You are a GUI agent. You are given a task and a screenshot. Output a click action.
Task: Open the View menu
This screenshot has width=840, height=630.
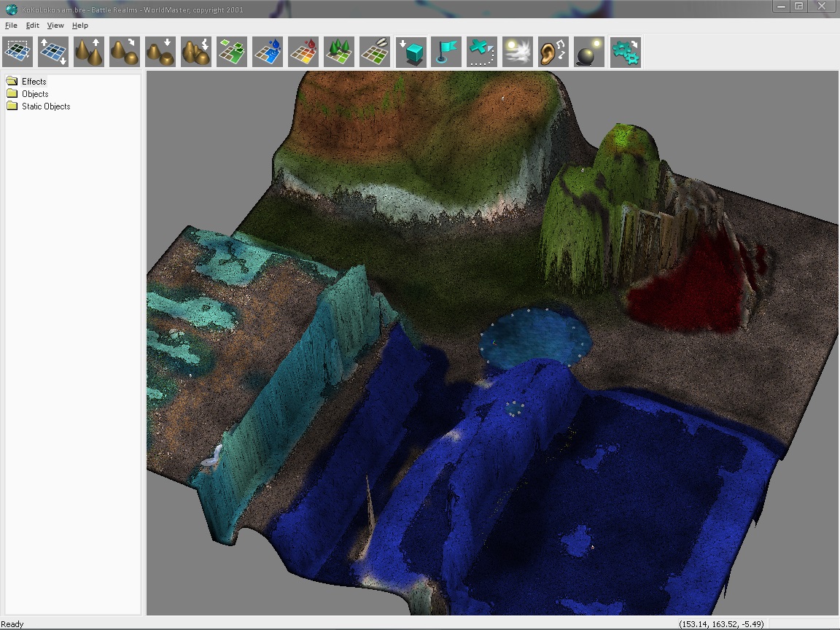point(55,26)
